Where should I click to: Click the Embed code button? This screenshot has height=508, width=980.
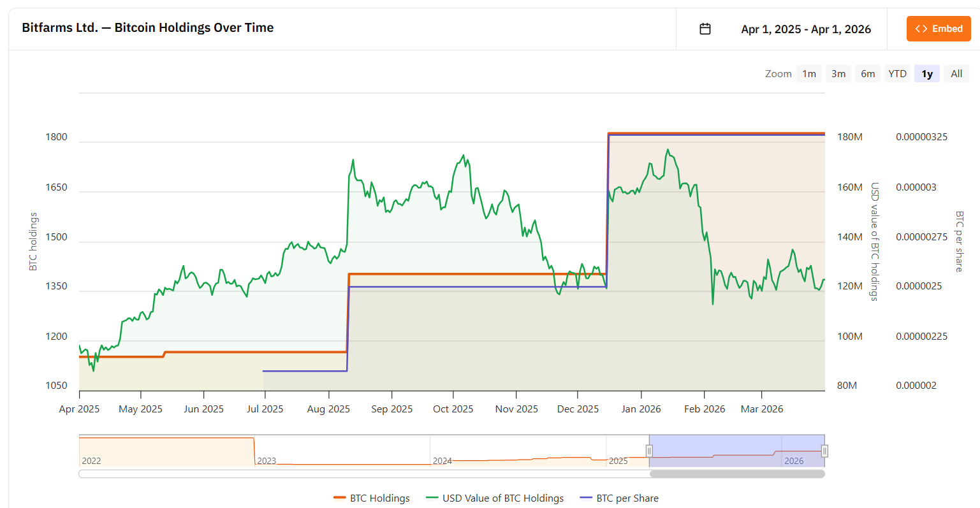938,29
